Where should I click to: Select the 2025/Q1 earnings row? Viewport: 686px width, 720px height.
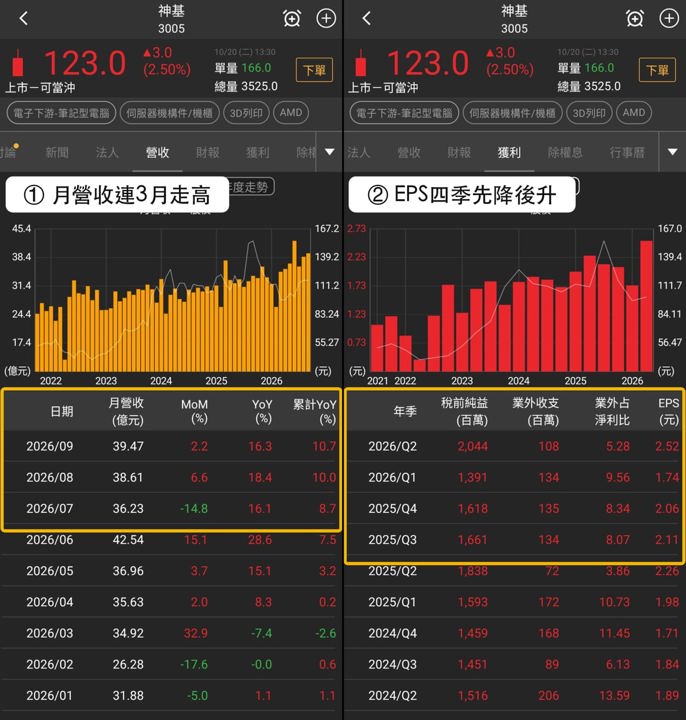pyautogui.click(x=514, y=602)
